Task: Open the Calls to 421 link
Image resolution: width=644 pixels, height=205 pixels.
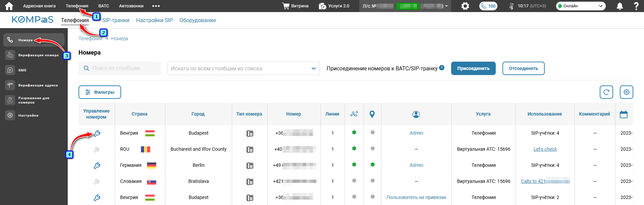Action: point(545,181)
